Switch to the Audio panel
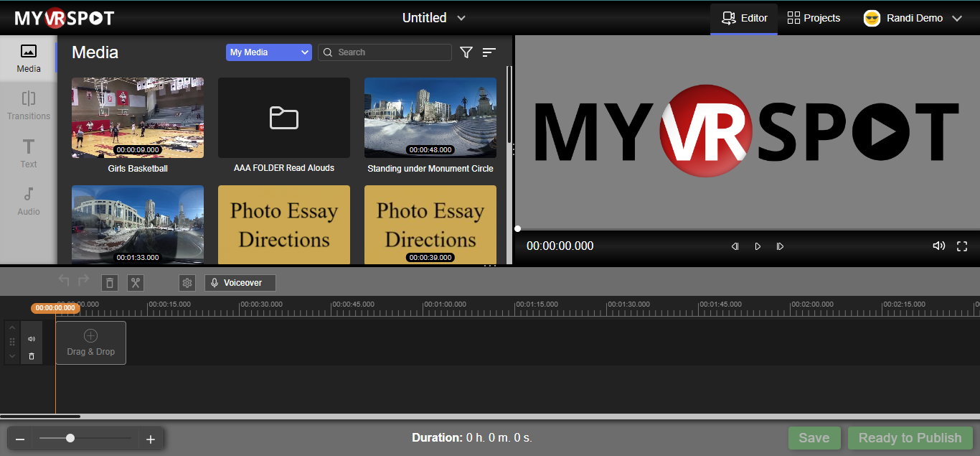Image resolution: width=980 pixels, height=456 pixels. [x=29, y=201]
